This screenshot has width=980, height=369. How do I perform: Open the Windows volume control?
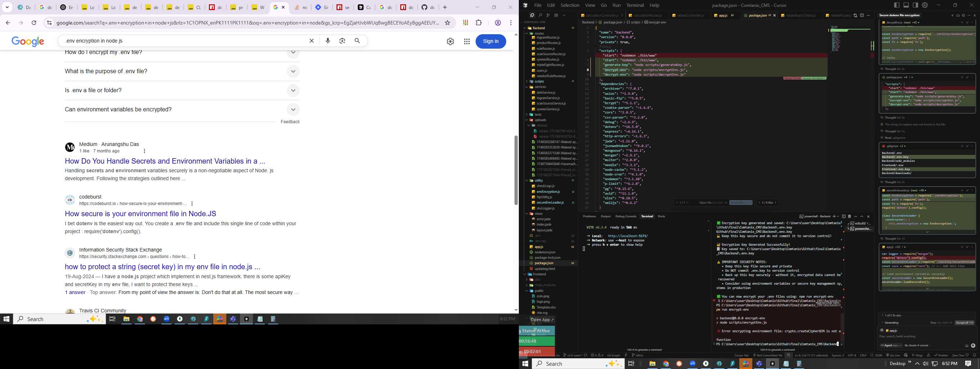pos(926,364)
